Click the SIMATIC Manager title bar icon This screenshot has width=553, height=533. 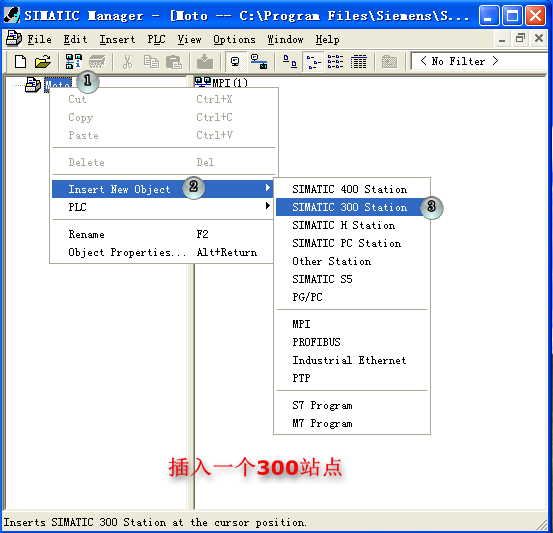click(x=11, y=15)
